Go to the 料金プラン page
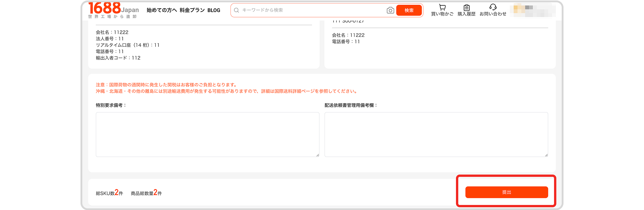The image size is (644, 210). (192, 10)
